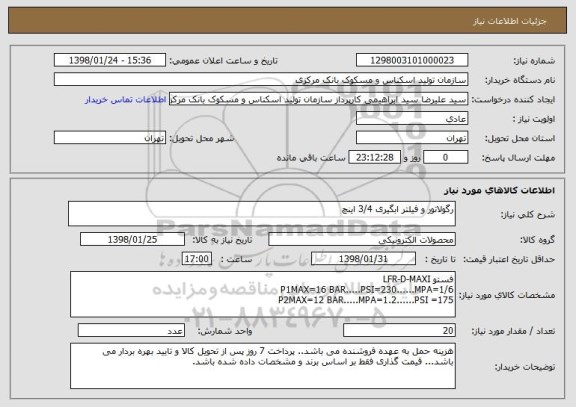Click the label گروه کالا
The image size is (576, 407).
[x=538, y=240]
